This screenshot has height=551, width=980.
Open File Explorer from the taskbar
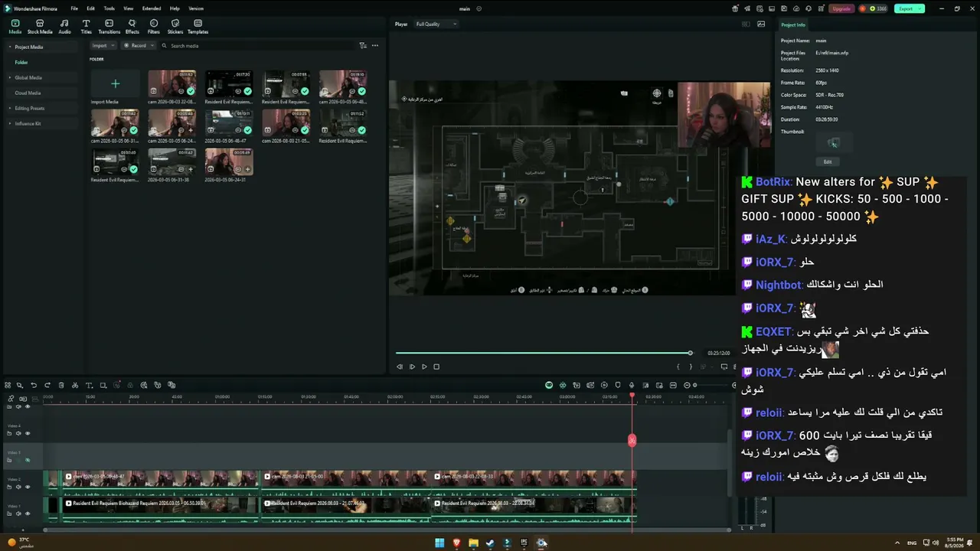473,543
